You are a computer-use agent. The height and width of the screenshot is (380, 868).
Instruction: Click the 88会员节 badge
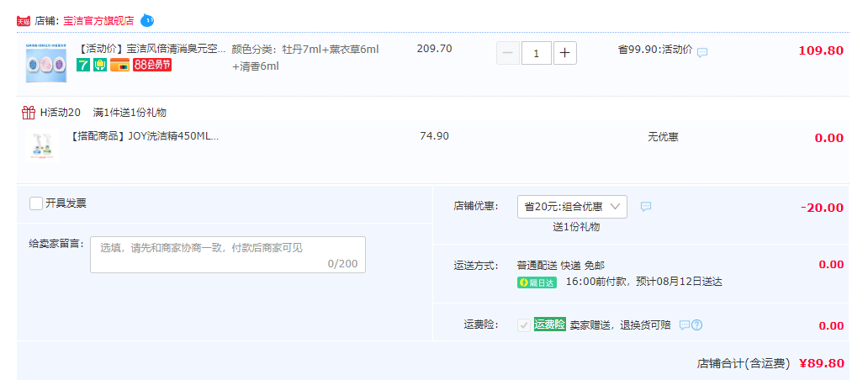pos(152,65)
